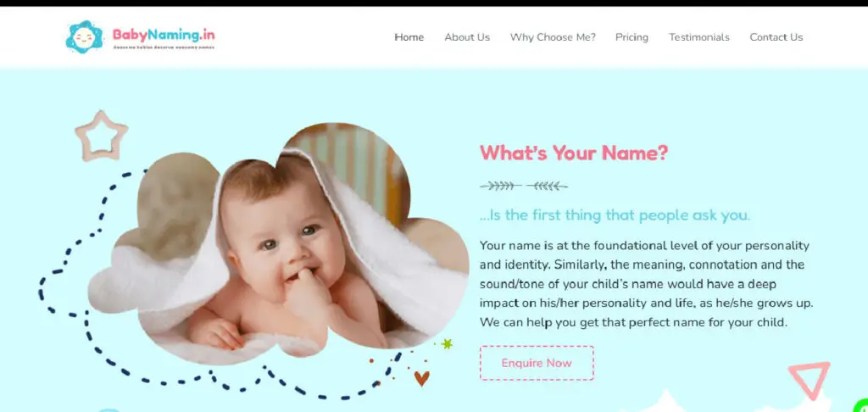Click the baby photo in cloud frame
This screenshot has height=412, width=868.
278,242
